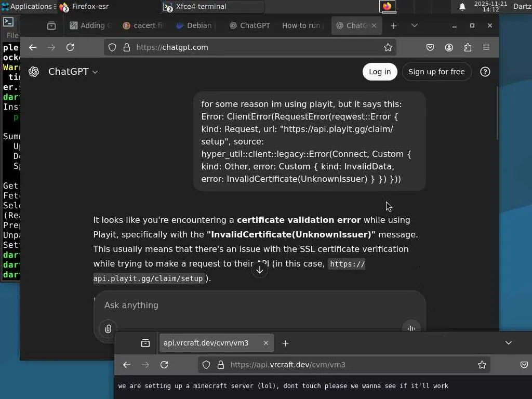Click the ChatGPT page scrollbar
Image resolution: width=532 pixels, height=399 pixels.
(x=497, y=113)
